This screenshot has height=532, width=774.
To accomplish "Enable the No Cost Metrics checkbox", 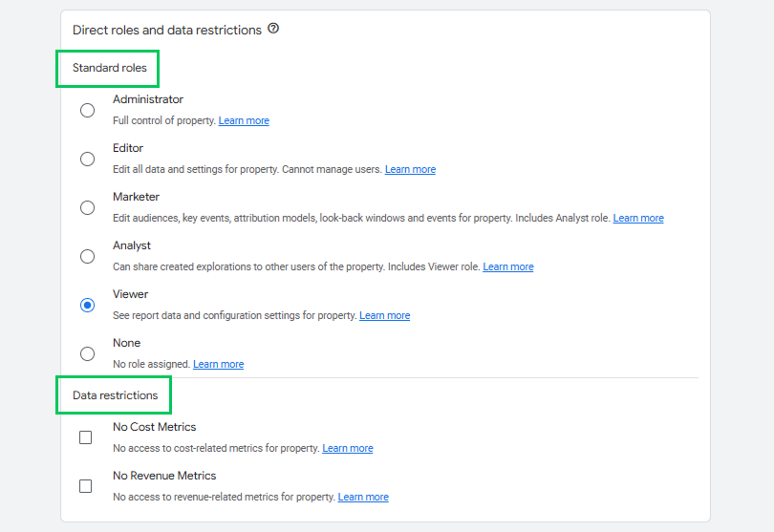I will tap(85, 437).
